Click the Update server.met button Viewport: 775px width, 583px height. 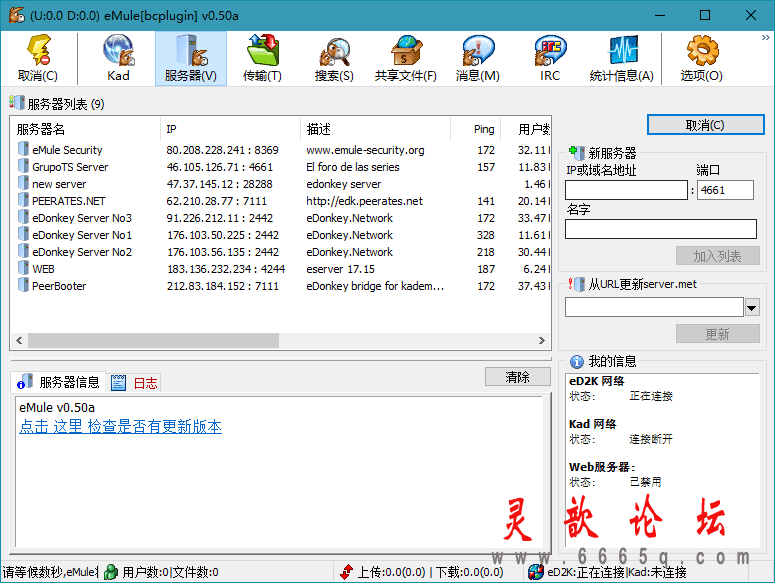coord(718,334)
